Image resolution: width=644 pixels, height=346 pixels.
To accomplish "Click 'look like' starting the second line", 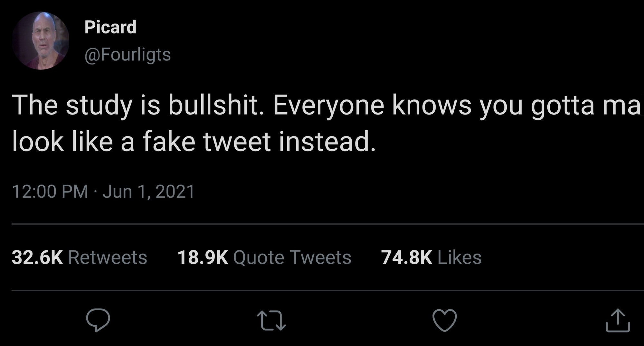I will click(62, 142).
